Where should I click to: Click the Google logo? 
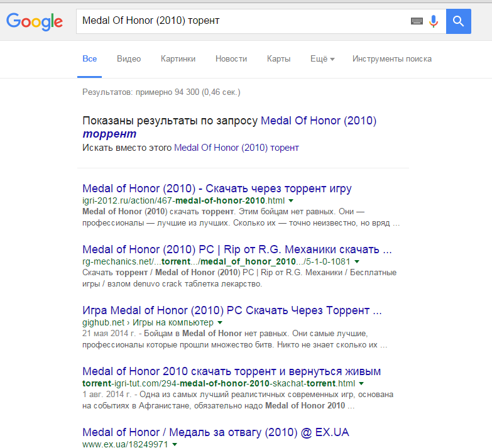pos(35,21)
